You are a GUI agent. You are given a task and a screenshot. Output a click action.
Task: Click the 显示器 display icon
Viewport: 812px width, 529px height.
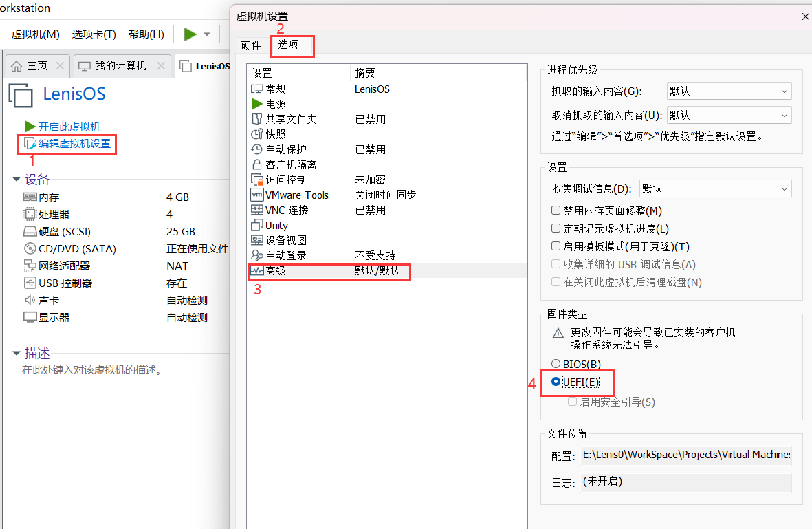[30, 317]
